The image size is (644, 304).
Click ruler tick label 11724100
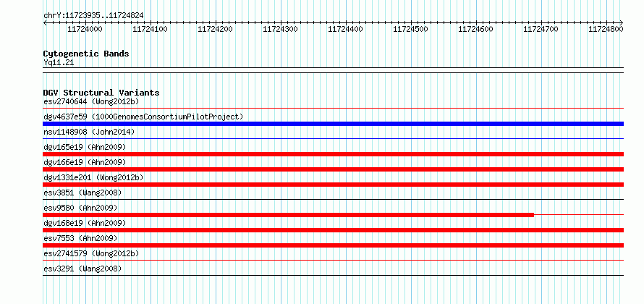point(150,29)
